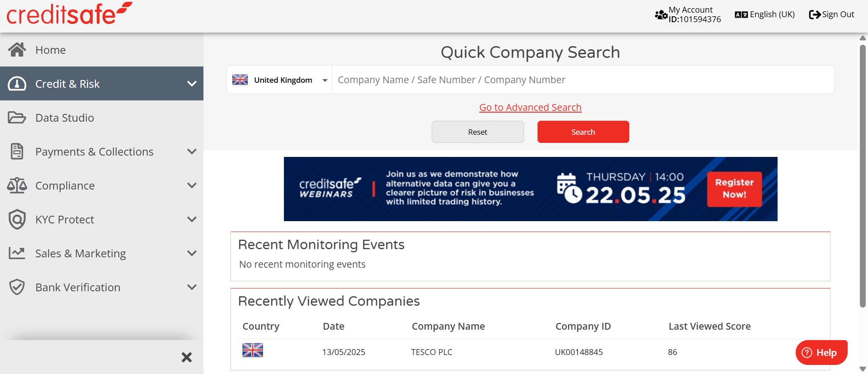Click the company name search input field
868x374 pixels.
(582, 80)
